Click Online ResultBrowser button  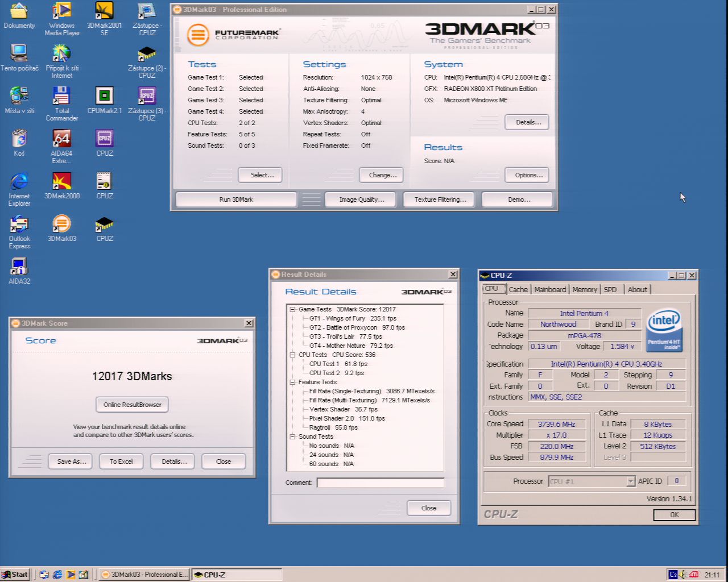tap(132, 405)
